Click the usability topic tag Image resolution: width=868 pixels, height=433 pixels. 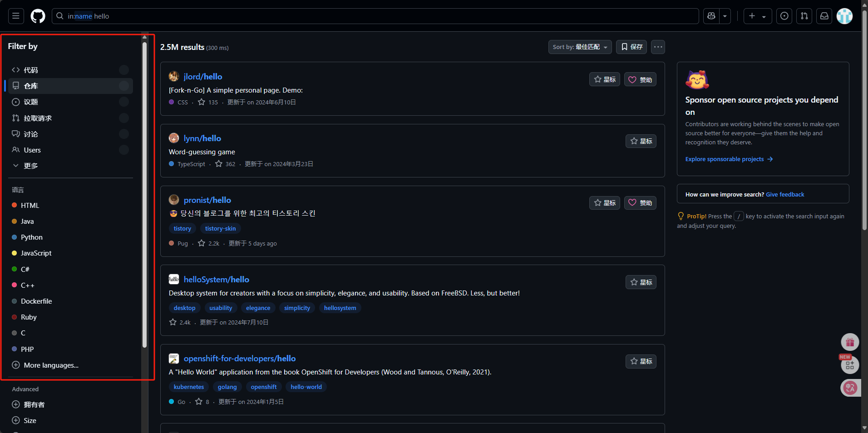(x=221, y=308)
